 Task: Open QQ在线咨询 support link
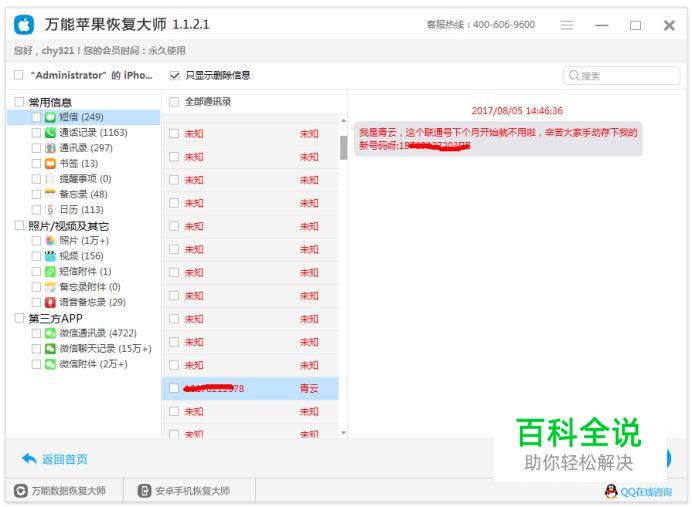point(646,492)
